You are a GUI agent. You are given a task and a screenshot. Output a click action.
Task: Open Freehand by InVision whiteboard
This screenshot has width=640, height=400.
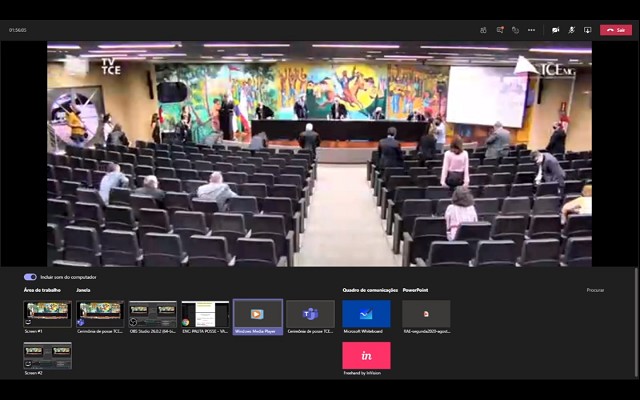click(x=366, y=356)
